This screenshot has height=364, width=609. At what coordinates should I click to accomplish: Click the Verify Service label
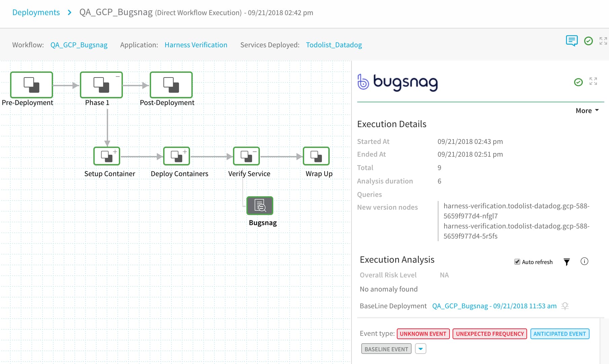point(249,174)
